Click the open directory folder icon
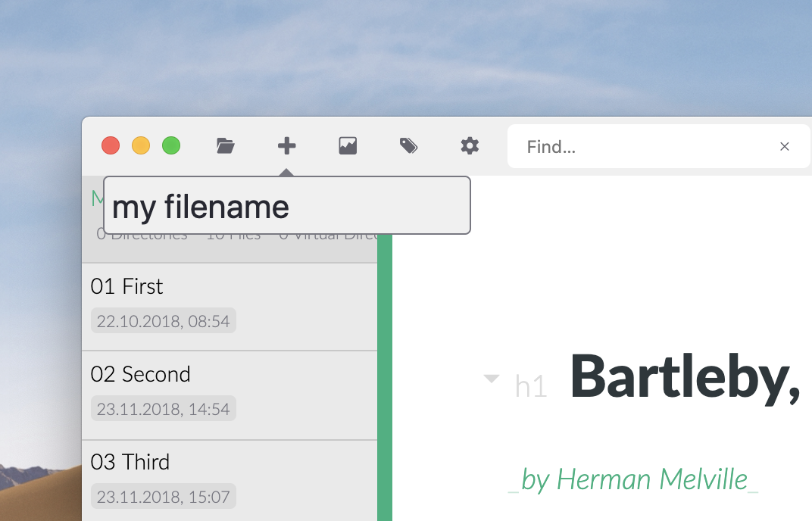 (225, 146)
